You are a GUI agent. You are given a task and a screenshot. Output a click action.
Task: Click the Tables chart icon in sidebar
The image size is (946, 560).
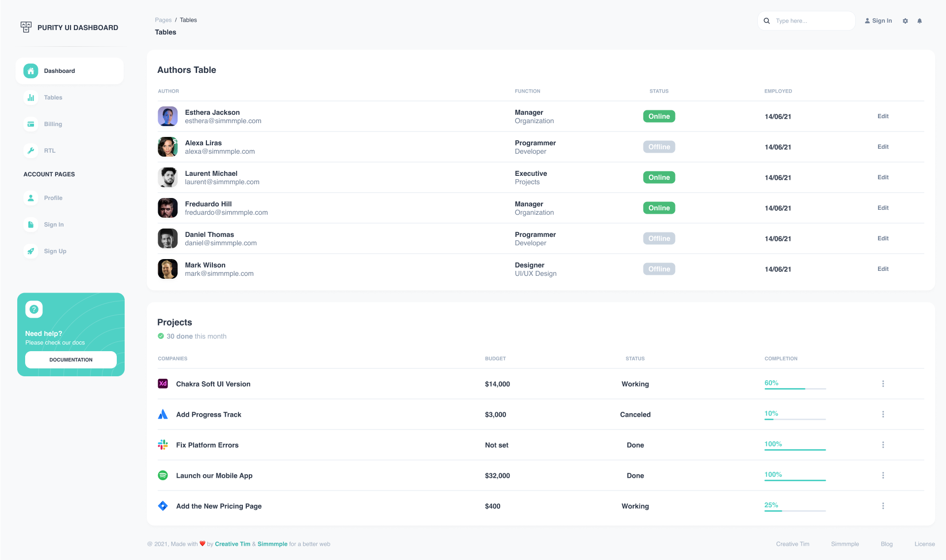tap(31, 98)
